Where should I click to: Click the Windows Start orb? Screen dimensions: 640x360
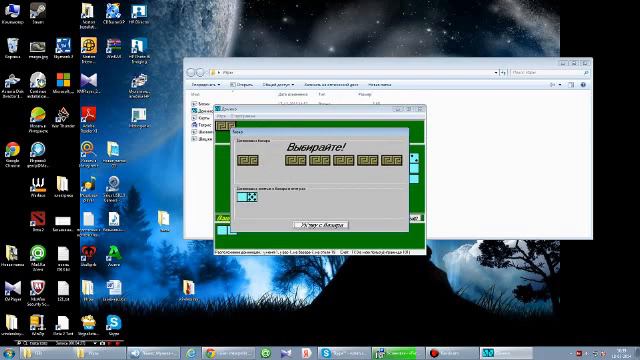pyautogui.click(x=8, y=353)
